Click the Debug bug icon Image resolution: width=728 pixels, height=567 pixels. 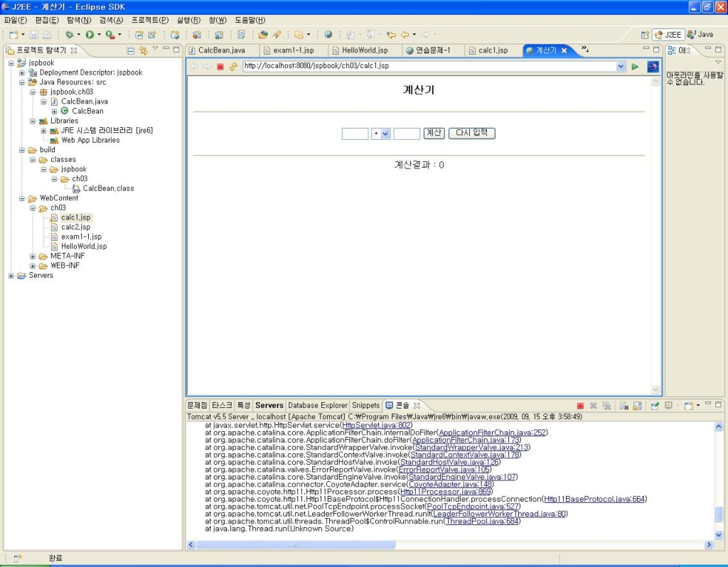pyautogui.click(x=69, y=34)
